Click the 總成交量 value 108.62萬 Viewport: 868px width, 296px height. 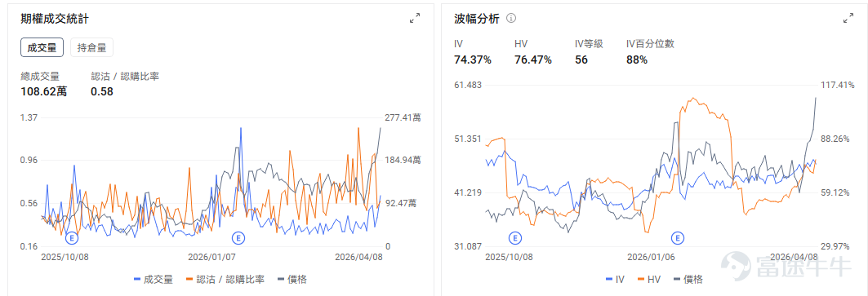44,92
